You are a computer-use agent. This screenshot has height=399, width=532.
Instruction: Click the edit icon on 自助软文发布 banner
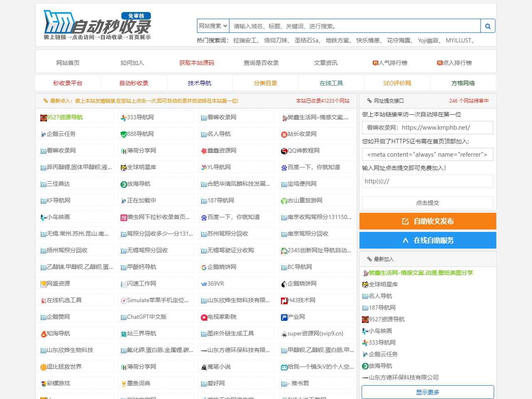coord(405,221)
